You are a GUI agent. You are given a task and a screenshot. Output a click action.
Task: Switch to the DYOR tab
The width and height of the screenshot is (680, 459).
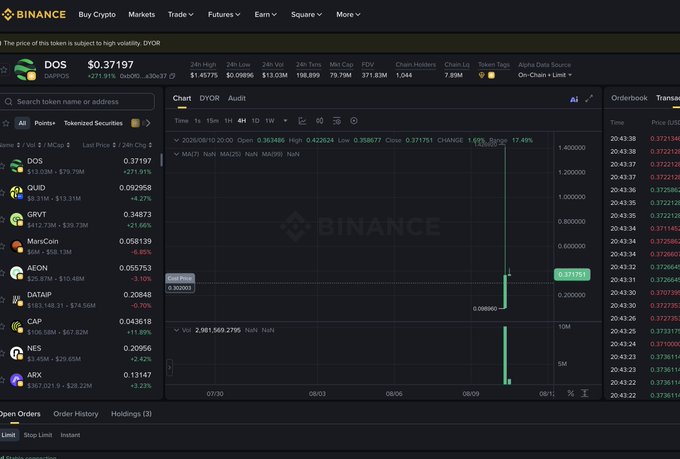209,98
